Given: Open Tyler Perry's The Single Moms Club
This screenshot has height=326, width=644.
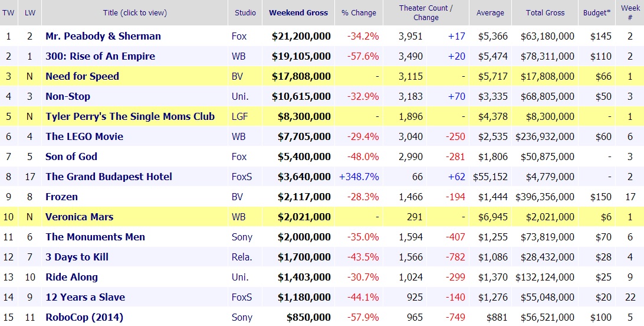Looking at the screenshot, I should 130,116.
